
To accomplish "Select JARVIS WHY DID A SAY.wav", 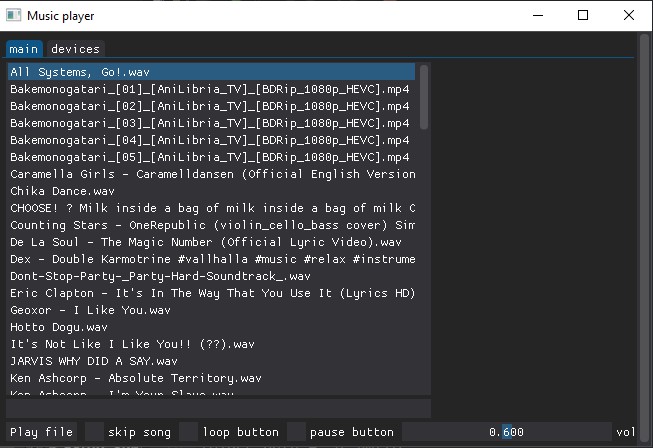I will coord(211,361).
